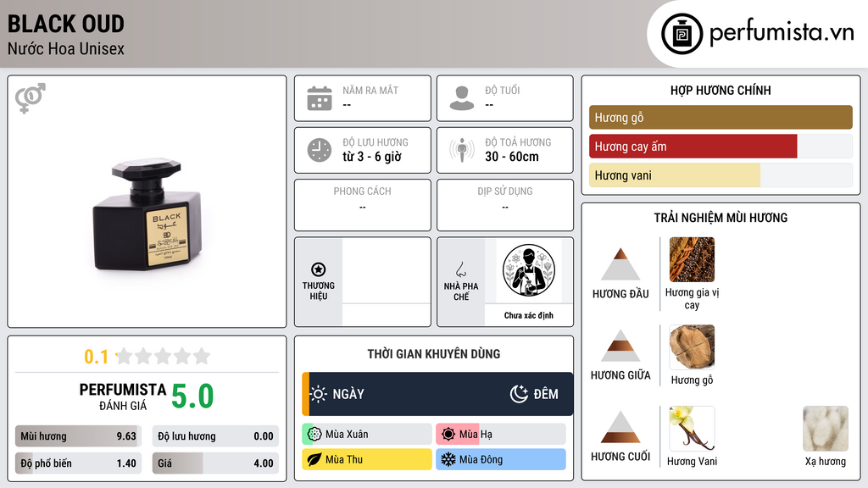The image size is (868, 488).
Task: Click the sun icon for Mùa Hạ
Action: tap(448, 435)
